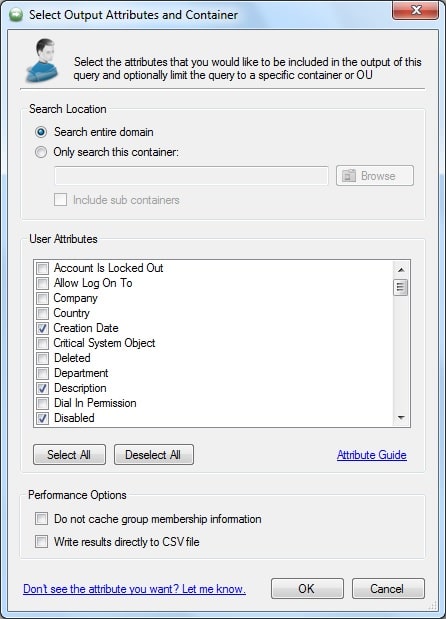Click the user avatar icon in header

42,60
